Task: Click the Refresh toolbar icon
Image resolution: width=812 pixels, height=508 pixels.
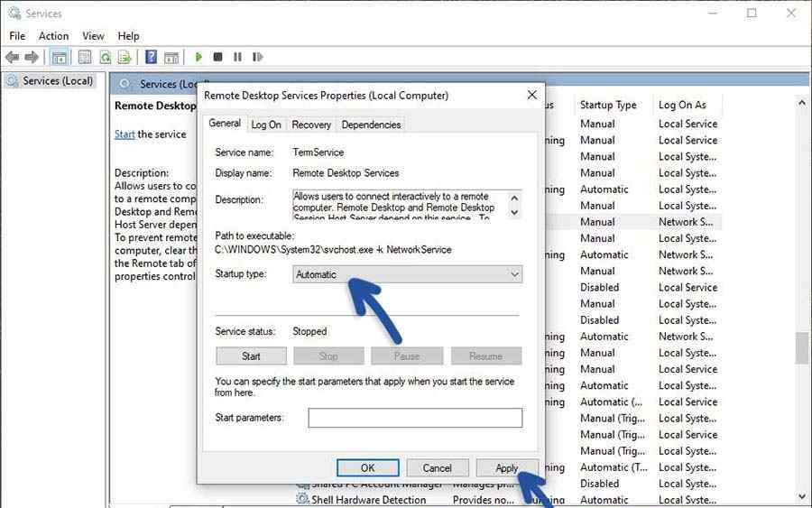Action: [x=106, y=57]
